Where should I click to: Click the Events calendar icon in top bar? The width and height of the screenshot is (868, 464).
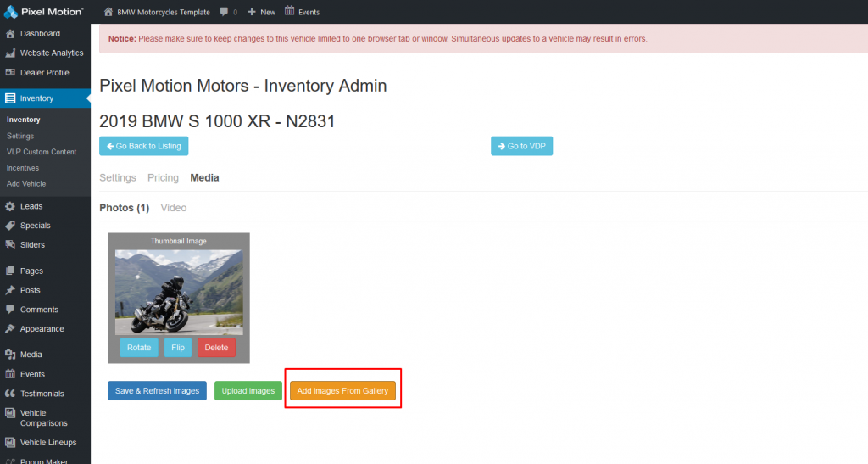[290, 11]
